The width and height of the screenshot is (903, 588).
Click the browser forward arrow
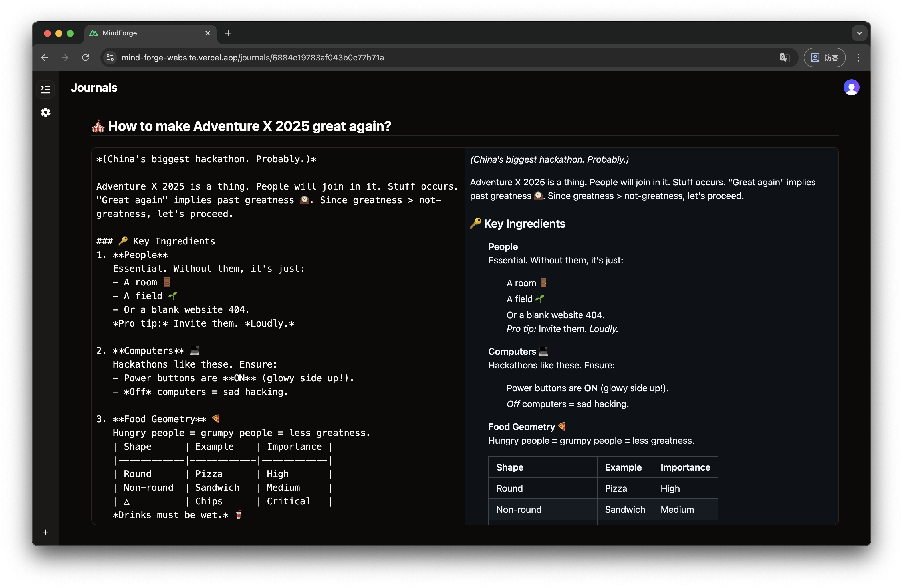65,58
